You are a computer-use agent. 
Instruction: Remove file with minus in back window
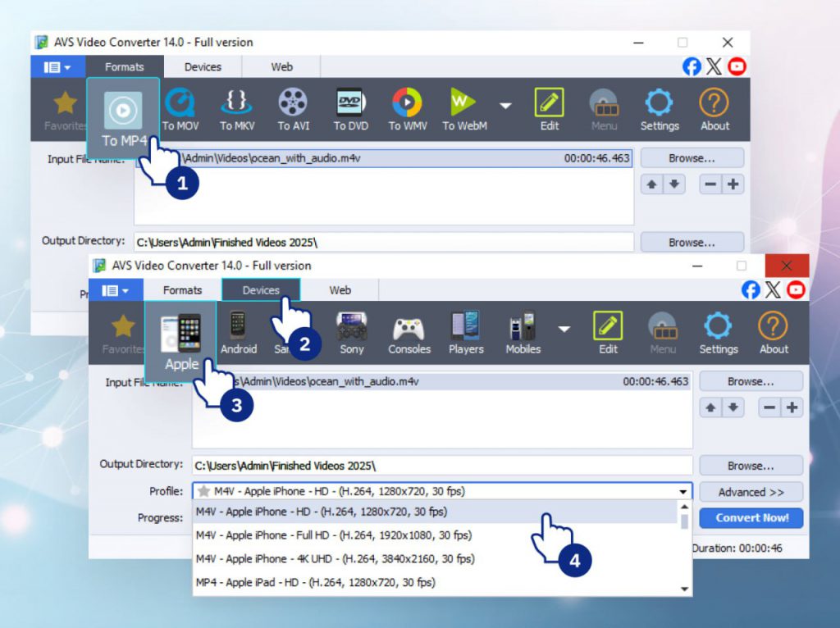pyautogui.click(x=710, y=184)
